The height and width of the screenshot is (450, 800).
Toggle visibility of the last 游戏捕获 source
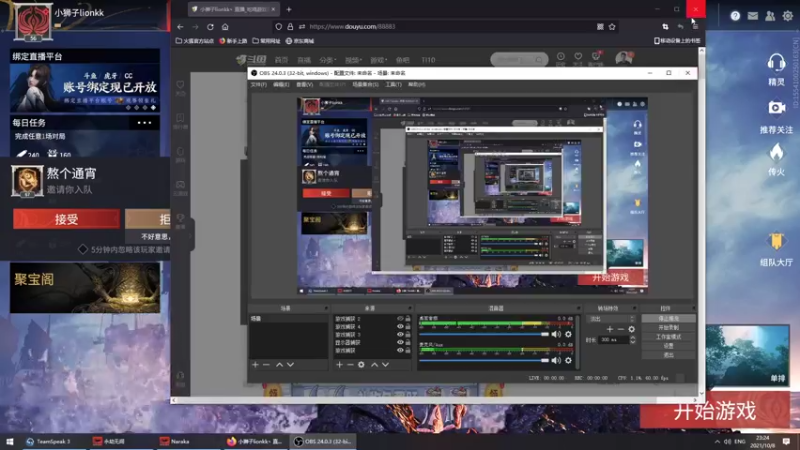tap(400, 351)
